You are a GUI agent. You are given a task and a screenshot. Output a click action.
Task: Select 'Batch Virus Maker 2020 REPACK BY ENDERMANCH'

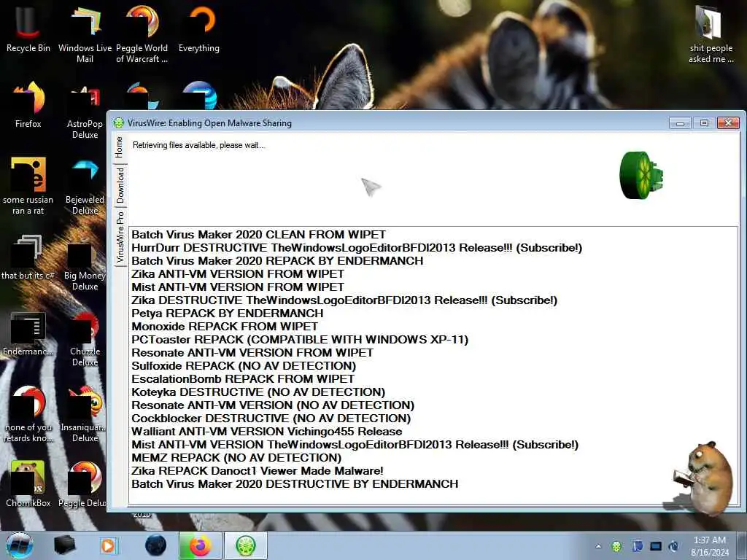[277, 261]
